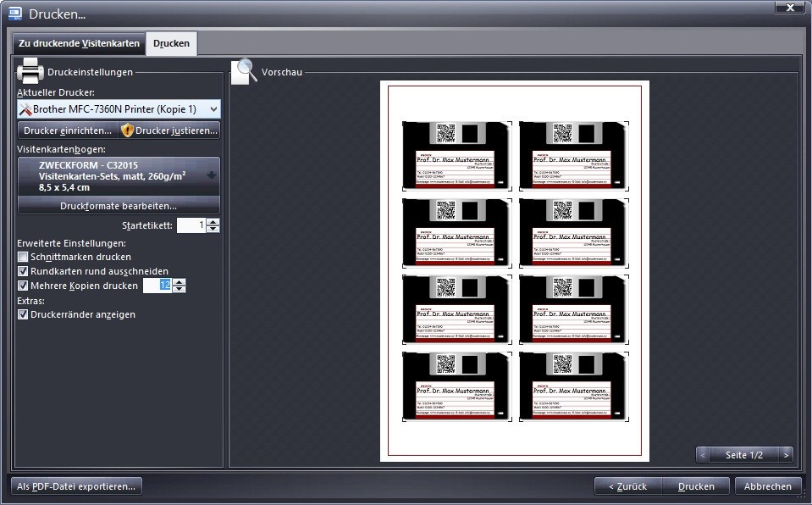Click the 'Seite 1/2' page indicator
812x505 pixels.
(744, 455)
